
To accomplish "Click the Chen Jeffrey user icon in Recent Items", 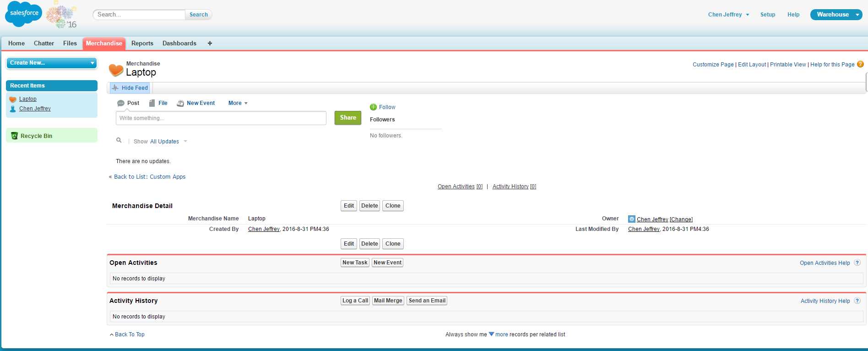I will tap(13, 109).
